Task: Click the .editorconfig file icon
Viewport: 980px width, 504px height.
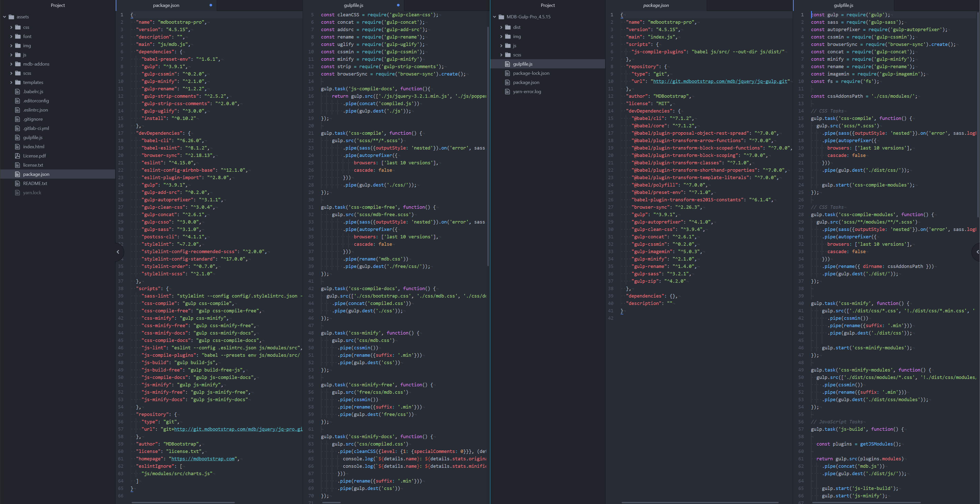Action: coord(18,101)
